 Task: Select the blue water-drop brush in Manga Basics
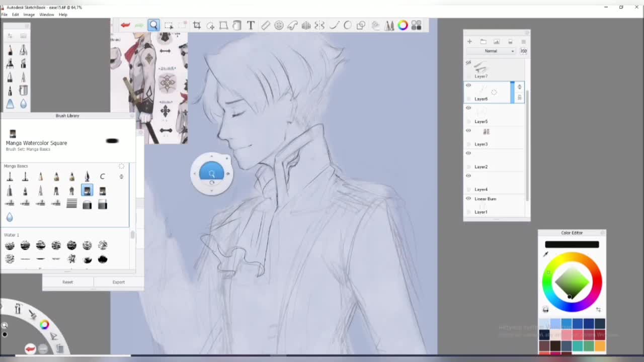click(x=10, y=217)
